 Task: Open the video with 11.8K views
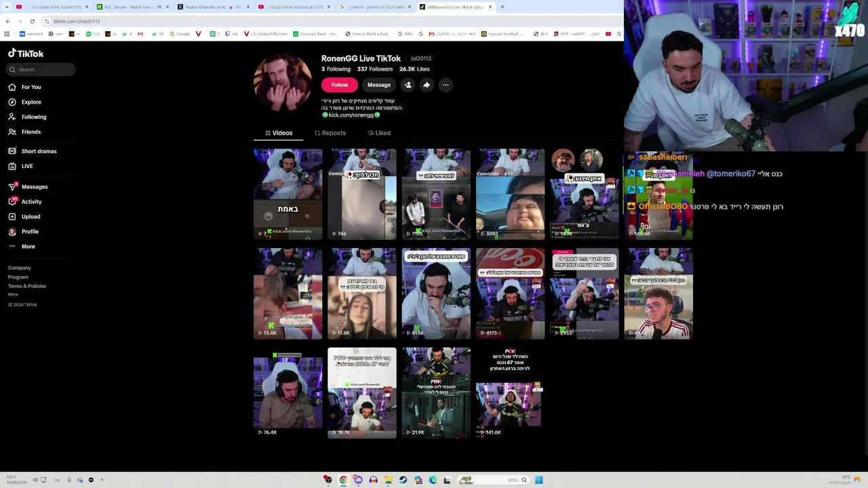click(x=362, y=293)
